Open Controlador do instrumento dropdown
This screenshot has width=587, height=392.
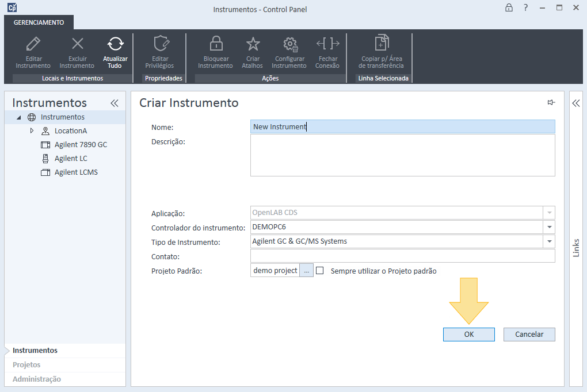click(549, 227)
